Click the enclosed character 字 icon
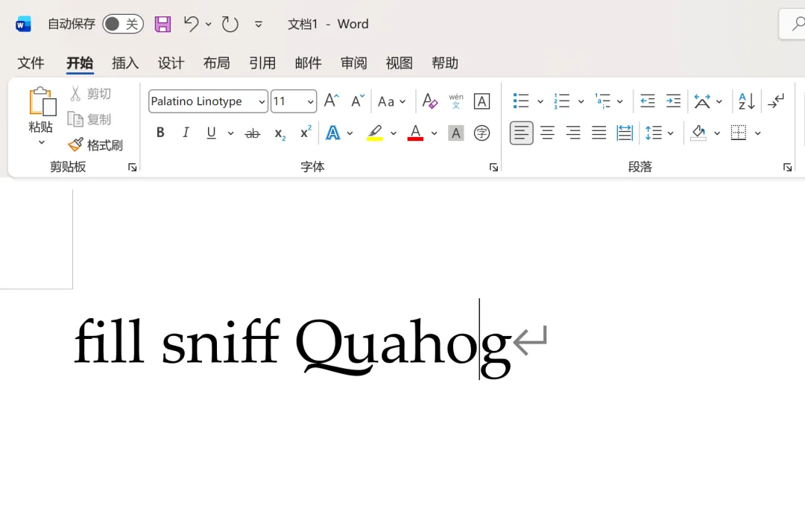805x532 pixels. point(482,133)
